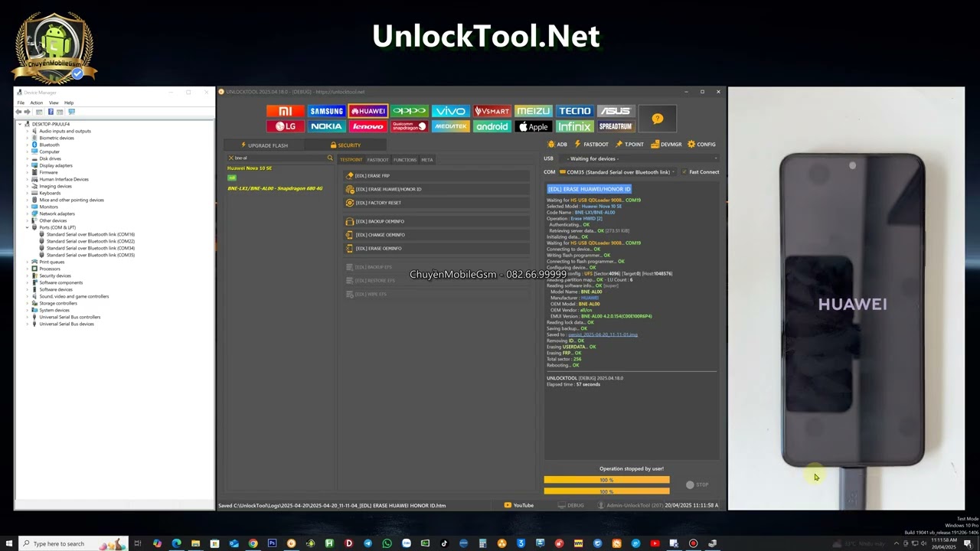Select the Huawei brand icon
Image resolution: width=980 pixels, height=551 pixels.
pos(367,111)
